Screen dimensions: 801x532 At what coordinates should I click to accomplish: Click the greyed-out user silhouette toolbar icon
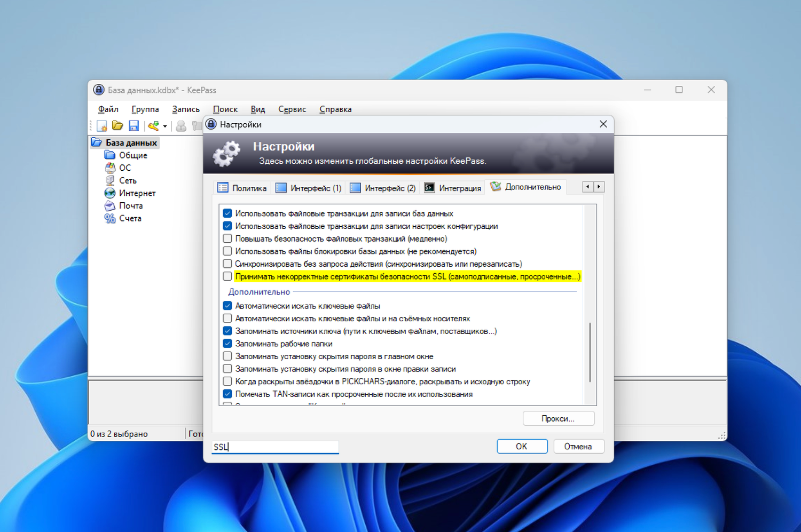[181, 126]
